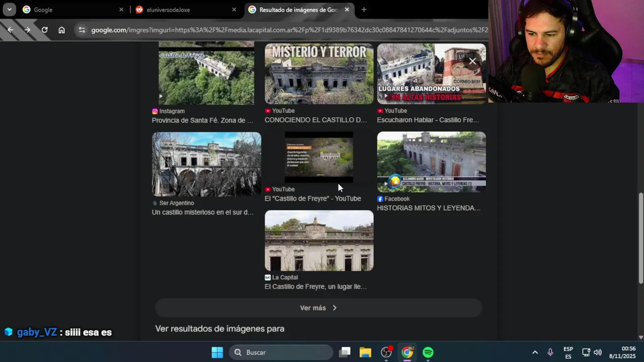Open the Misterio y Terror thumbnail
Viewport: 644px width, 362px height.
tap(319, 73)
